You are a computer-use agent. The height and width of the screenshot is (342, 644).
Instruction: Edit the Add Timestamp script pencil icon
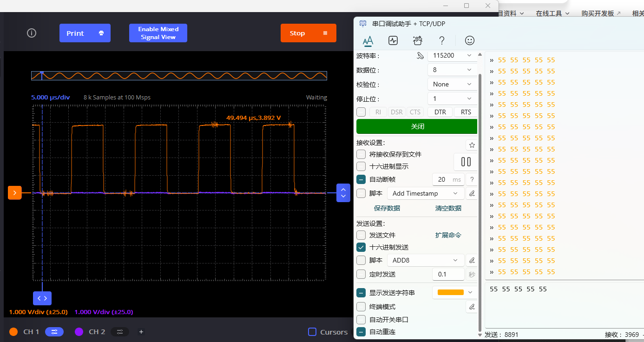click(472, 193)
